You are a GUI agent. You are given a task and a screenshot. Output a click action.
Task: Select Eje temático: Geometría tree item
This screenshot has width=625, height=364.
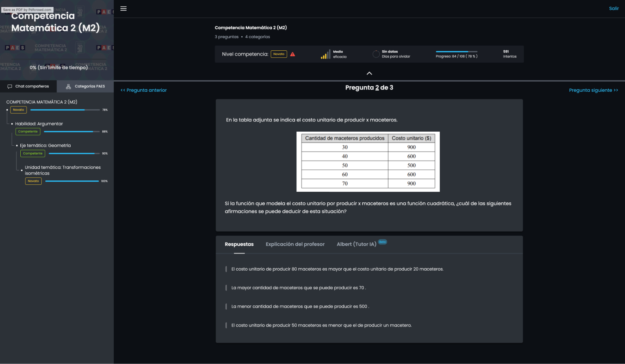click(45, 146)
